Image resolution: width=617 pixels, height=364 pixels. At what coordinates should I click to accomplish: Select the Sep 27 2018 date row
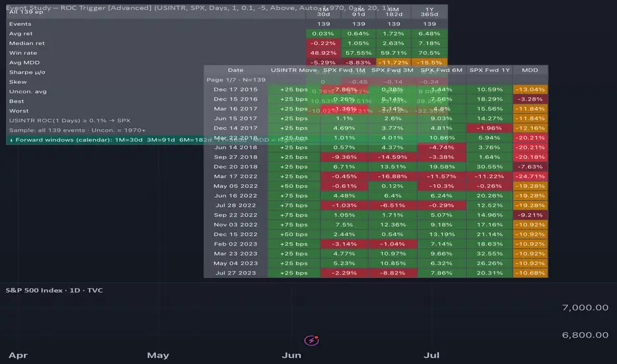coord(235,157)
